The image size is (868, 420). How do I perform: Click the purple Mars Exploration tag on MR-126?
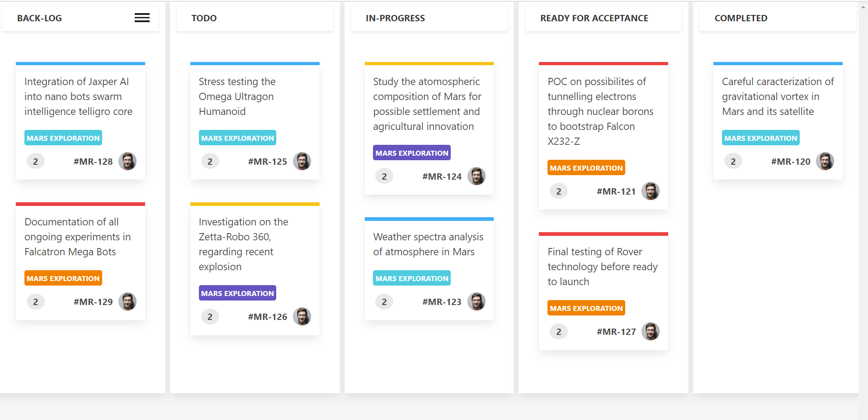[237, 293]
